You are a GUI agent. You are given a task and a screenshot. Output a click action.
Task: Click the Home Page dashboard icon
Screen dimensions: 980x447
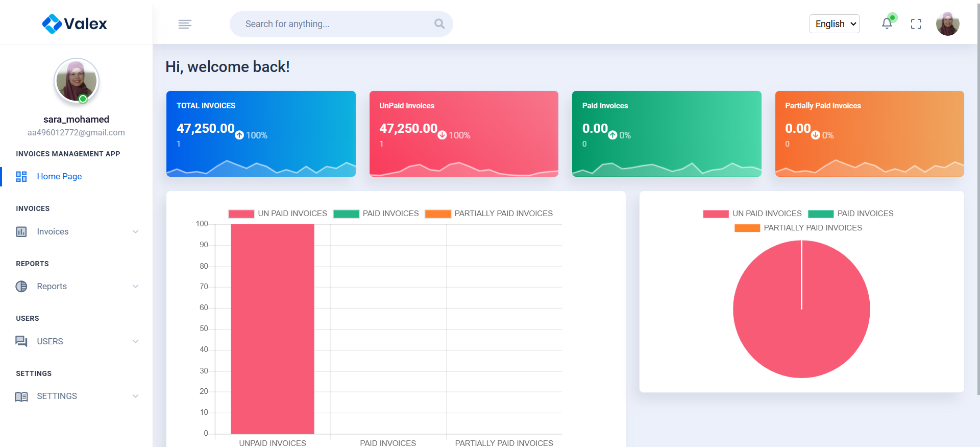pyautogui.click(x=21, y=176)
